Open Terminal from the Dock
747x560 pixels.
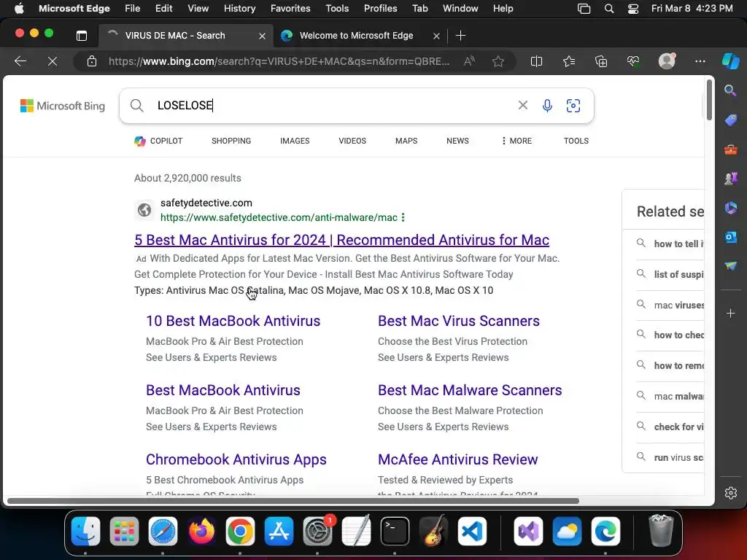[395, 531]
